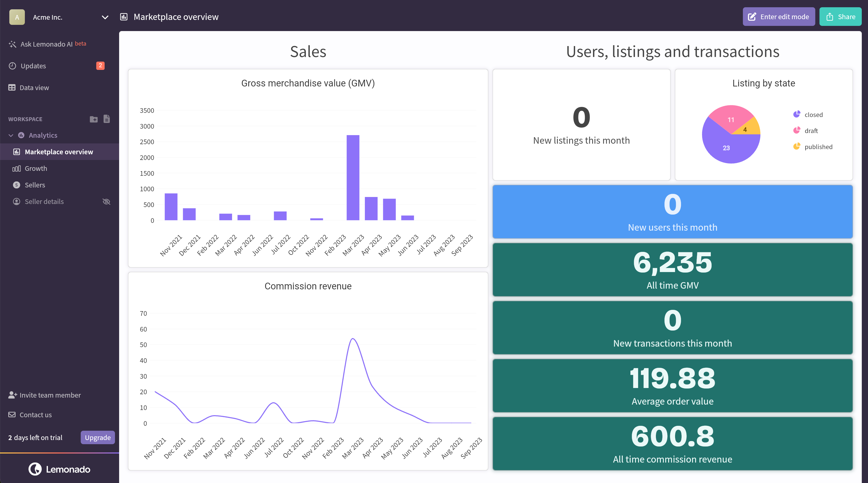Click the Seller details person icon
The width and height of the screenshot is (868, 483).
click(x=17, y=201)
